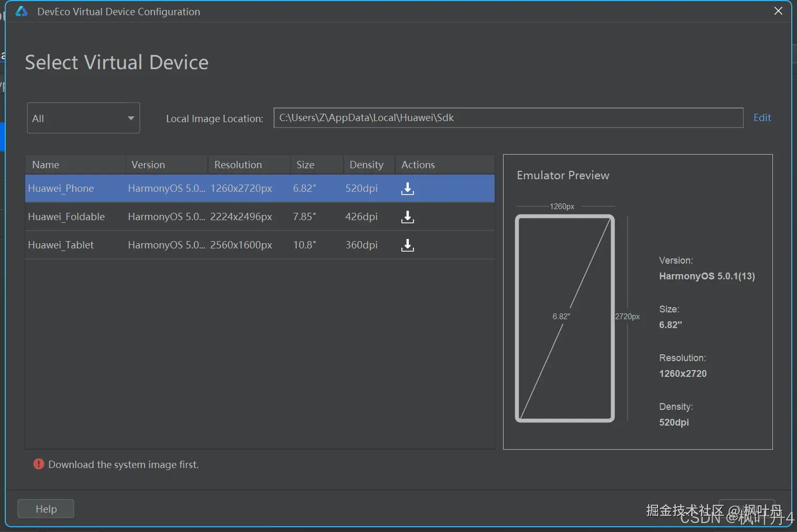Screen dimensions: 797x532
Task: Download the Huawei_Tablet system image
Action: click(407, 245)
